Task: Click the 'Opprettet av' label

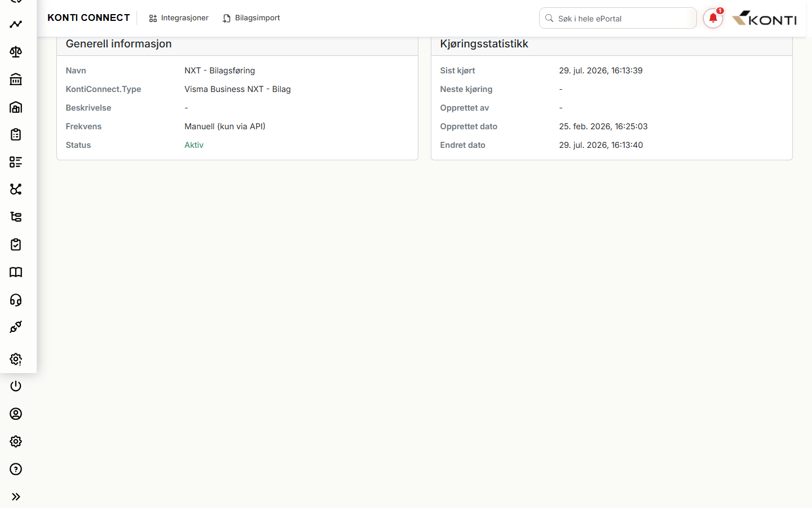Action: click(465, 108)
